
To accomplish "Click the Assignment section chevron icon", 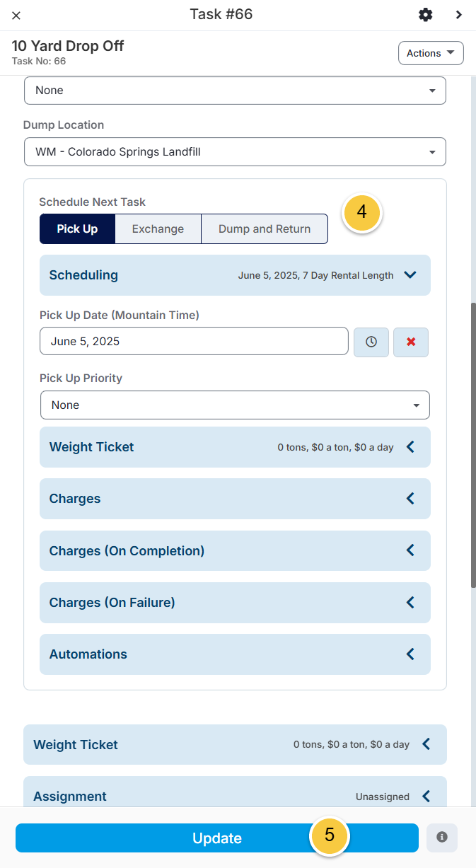I will (426, 796).
